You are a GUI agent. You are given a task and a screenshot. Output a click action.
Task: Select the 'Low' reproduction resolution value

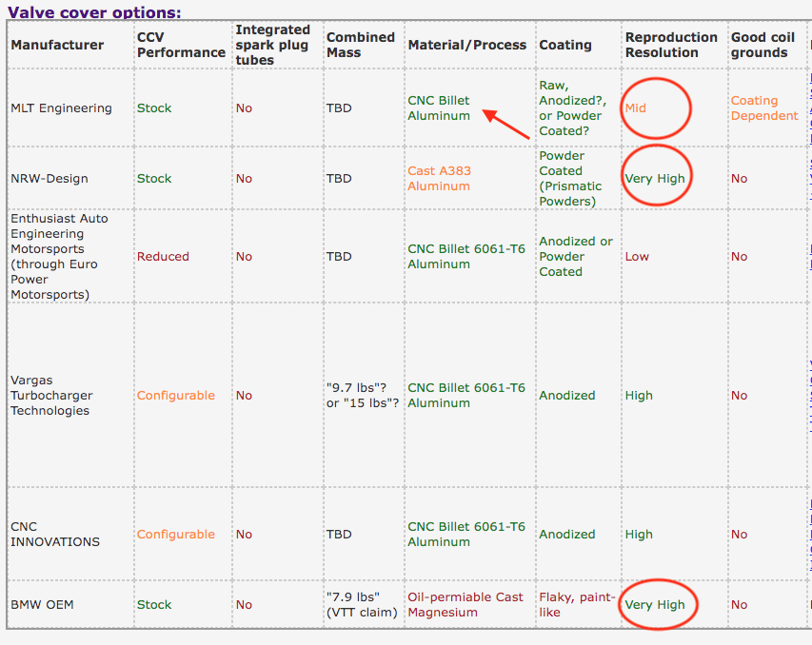[x=637, y=256]
